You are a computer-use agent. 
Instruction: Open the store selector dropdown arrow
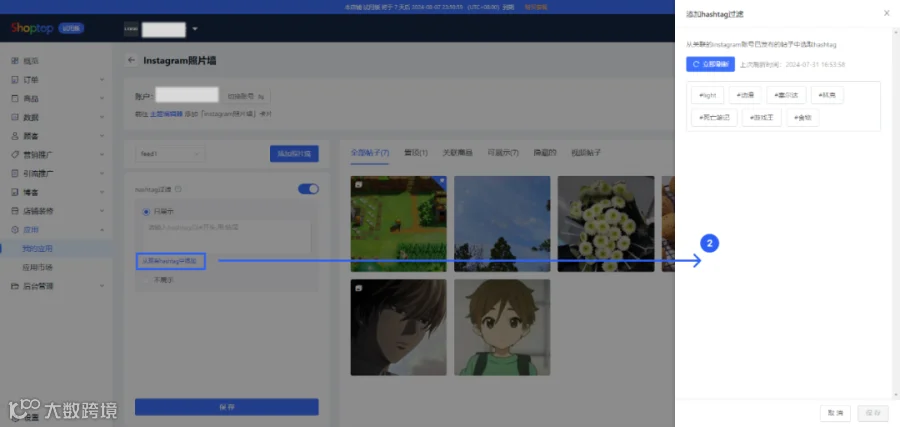coord(195,29)
